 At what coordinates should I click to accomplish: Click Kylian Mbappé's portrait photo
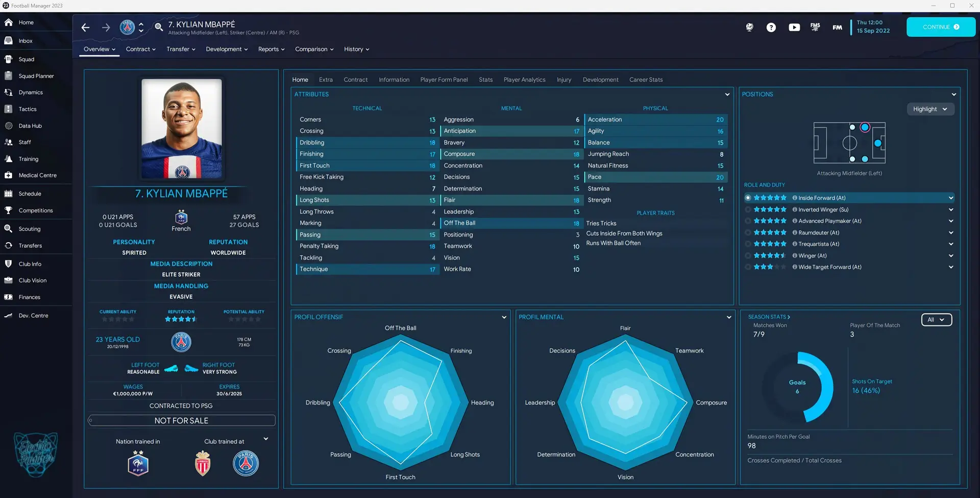point(182,128)
